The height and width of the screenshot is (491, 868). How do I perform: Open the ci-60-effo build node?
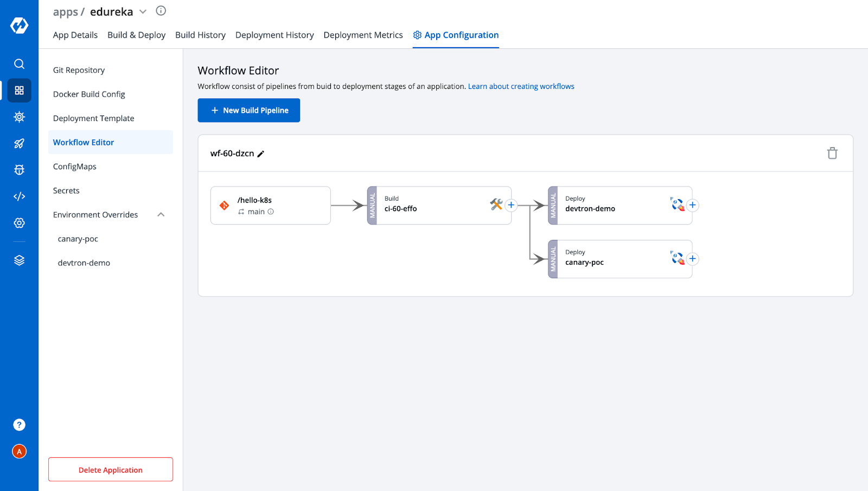439,206
